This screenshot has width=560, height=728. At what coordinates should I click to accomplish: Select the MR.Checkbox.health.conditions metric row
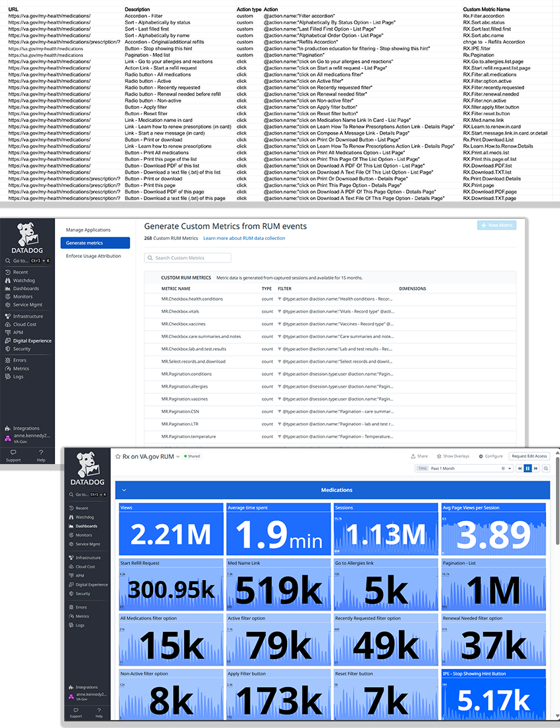tap(330, 299)
